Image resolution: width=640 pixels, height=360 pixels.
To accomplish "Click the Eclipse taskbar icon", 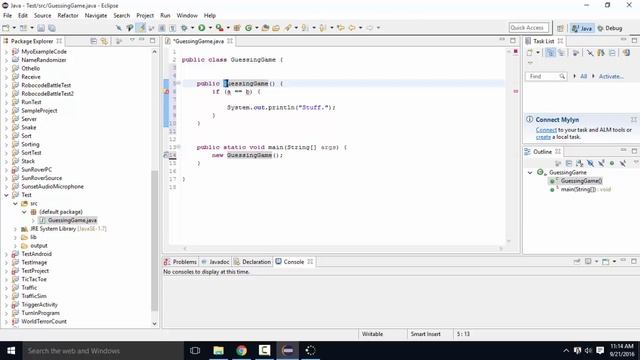I will click(287, 351).
